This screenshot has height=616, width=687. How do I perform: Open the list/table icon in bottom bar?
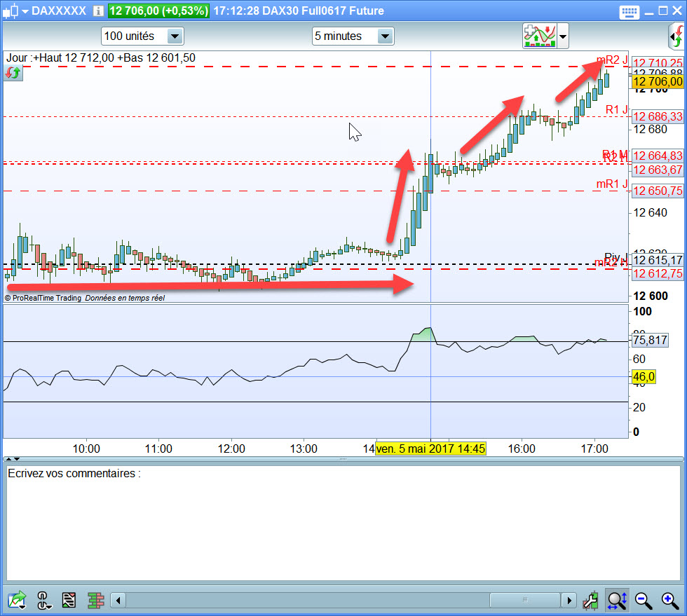69,600
